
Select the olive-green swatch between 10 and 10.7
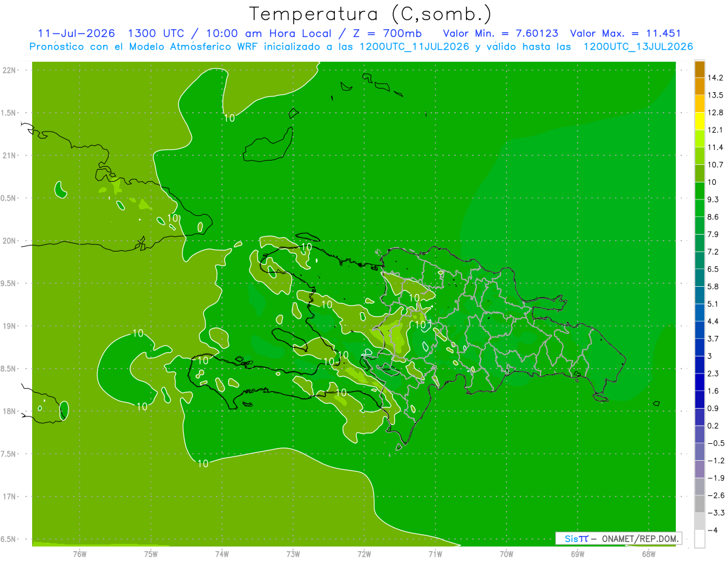[x=699, y=173]
